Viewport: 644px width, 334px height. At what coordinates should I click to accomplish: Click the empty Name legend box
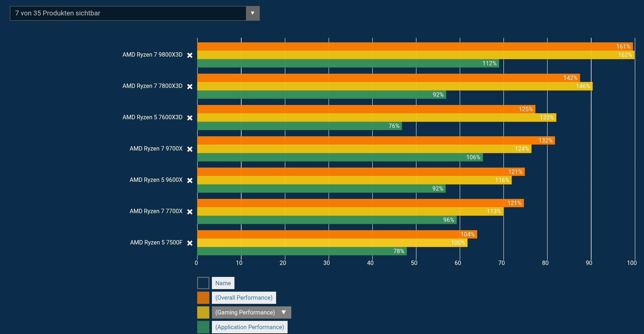tap(203, 283)
